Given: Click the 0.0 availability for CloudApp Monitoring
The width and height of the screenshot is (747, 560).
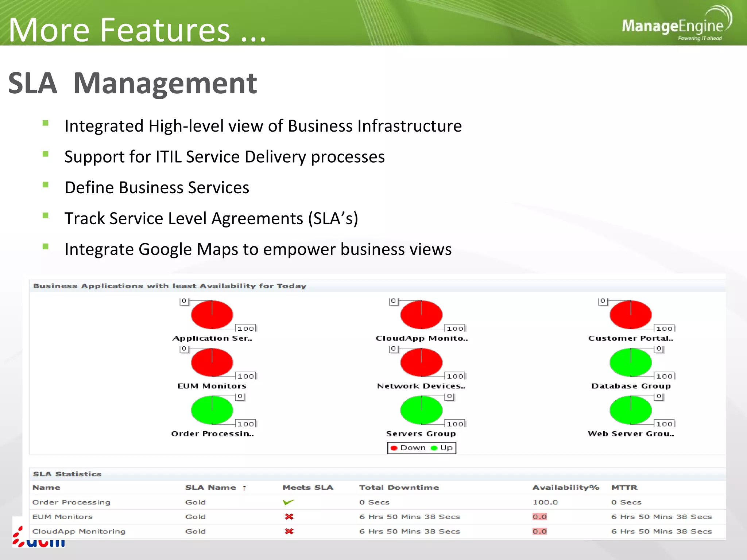Looking at the screenshot, I should pos(540,531).
